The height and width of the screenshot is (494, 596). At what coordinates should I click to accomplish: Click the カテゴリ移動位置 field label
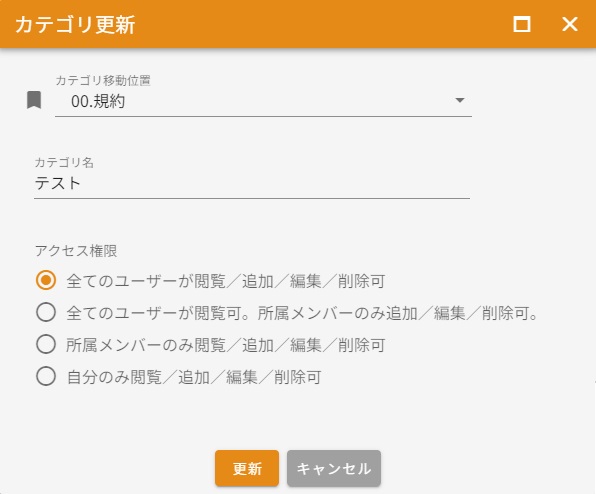coord(103,80)
